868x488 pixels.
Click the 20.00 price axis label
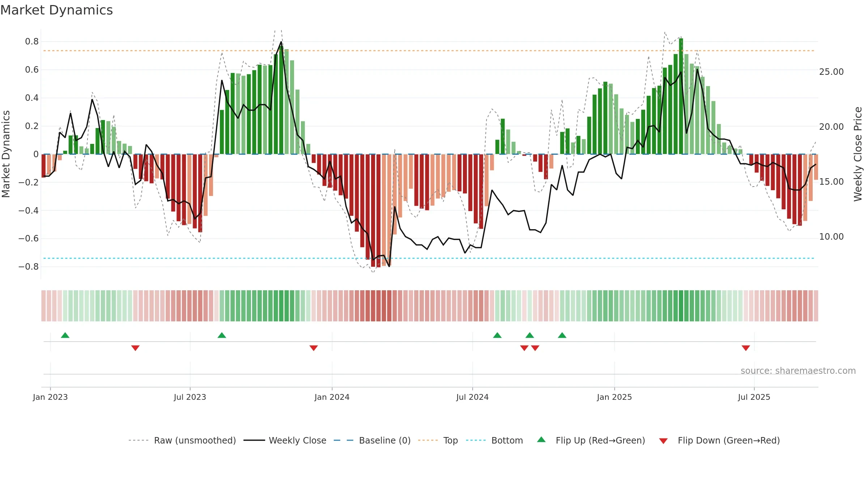pyautogui.click(x=831, y=127)
